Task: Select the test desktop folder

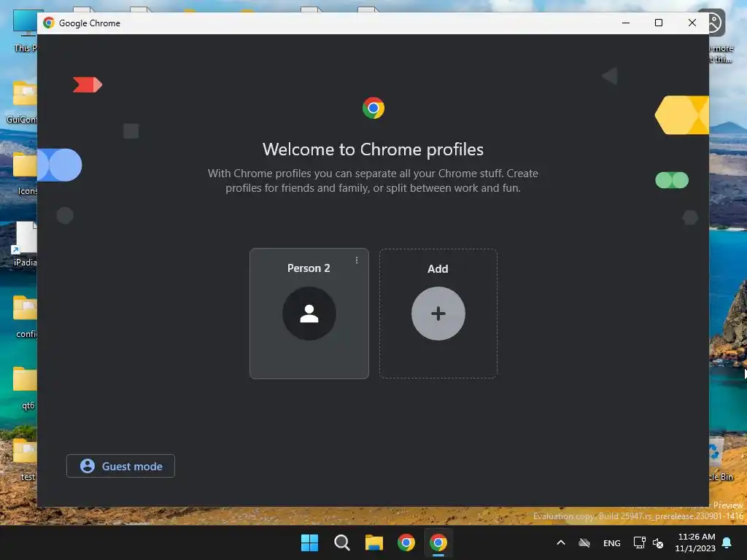Action: (26, 459)
